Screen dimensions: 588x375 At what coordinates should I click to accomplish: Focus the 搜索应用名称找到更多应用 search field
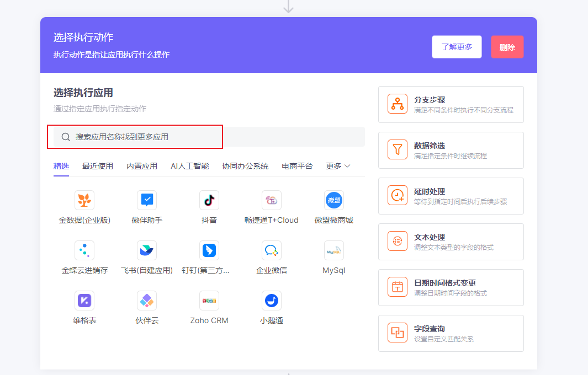click(209, 137)
